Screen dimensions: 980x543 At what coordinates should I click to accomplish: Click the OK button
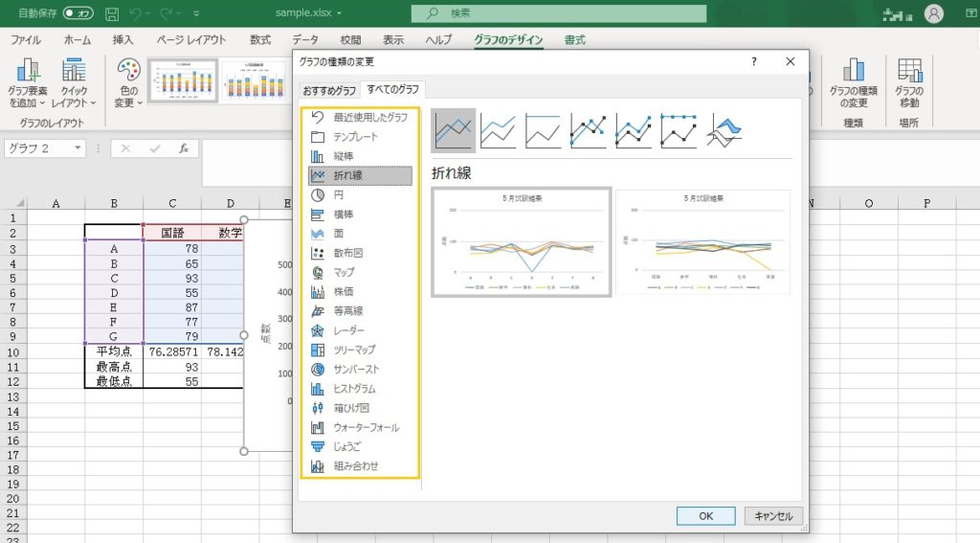click(705, 515)
